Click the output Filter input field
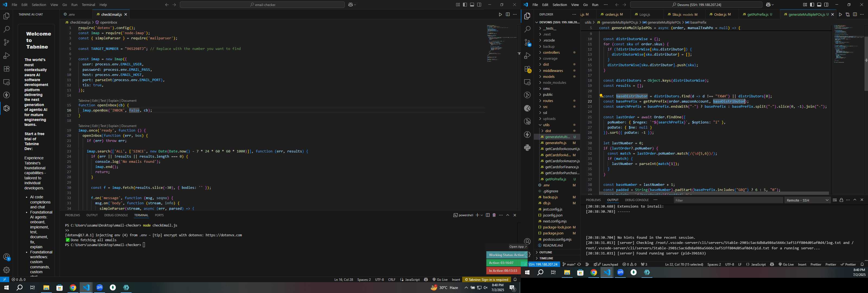Screen dimensions: 868x293 [728, 200]
